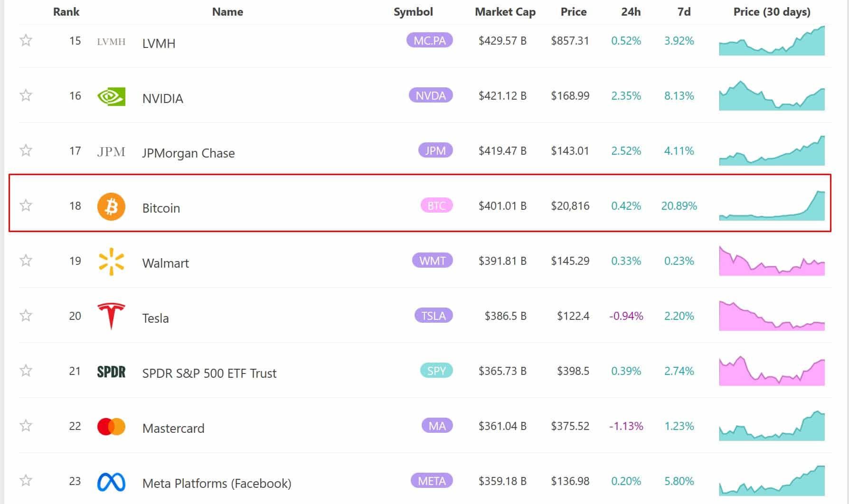Open the JPMorgan Chase page link

pyautogui.click(x=188, y=153)
